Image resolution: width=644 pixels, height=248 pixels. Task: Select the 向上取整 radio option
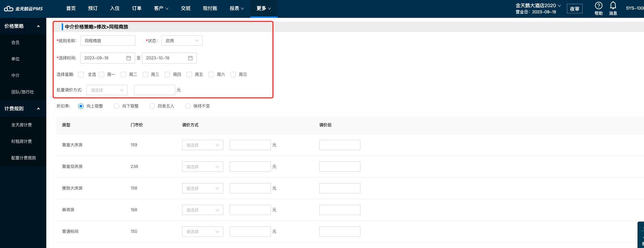point(81,106)
